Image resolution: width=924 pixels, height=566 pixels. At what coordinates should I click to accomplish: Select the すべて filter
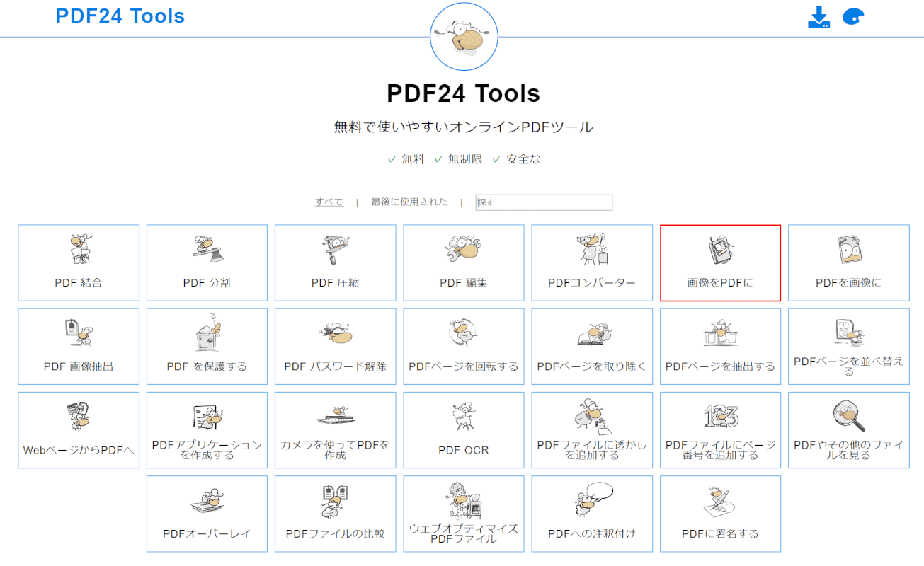329,202
